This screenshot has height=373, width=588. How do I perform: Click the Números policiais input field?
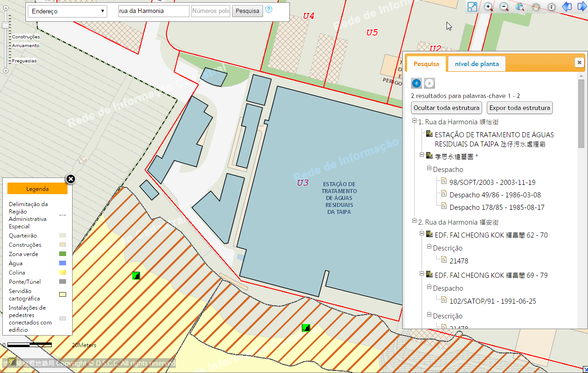click(x=211, y=11)
